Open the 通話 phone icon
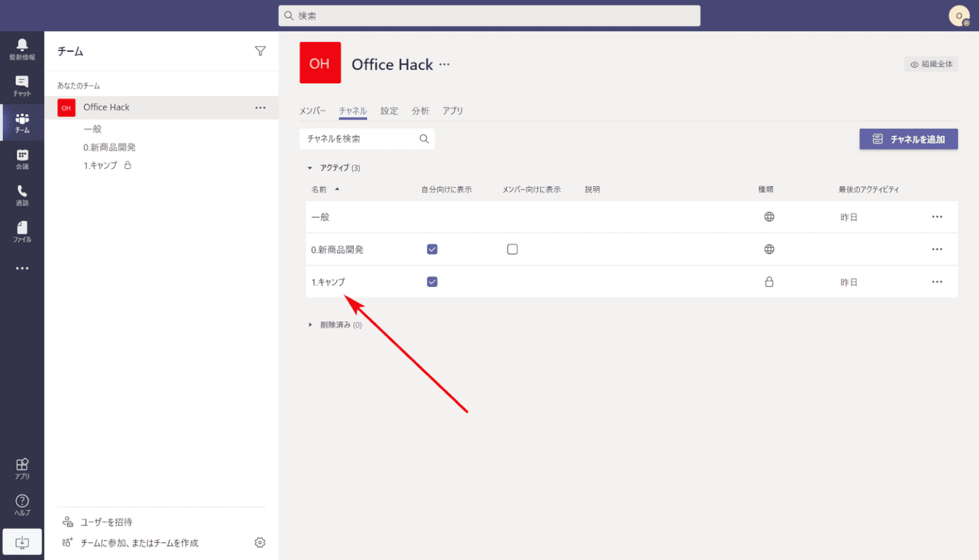The image size is (979, 560). [x=22, y=196]
